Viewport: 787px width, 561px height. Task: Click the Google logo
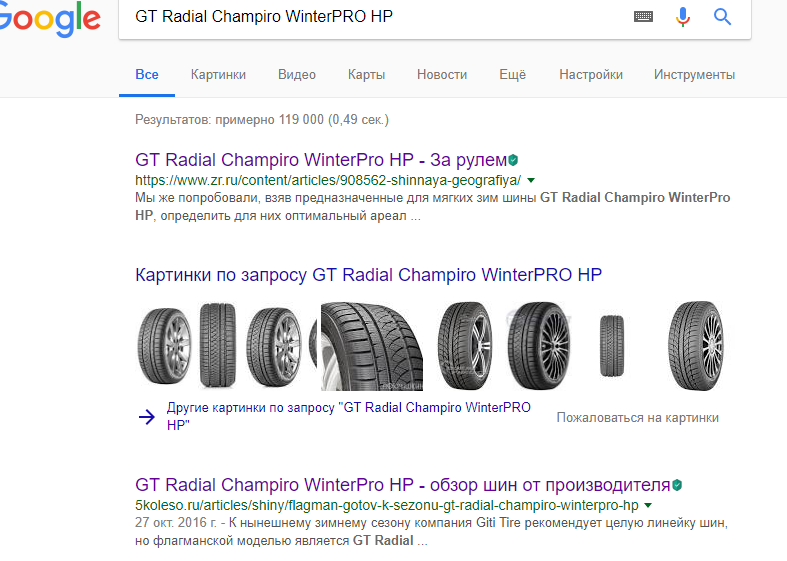[50, 20]
